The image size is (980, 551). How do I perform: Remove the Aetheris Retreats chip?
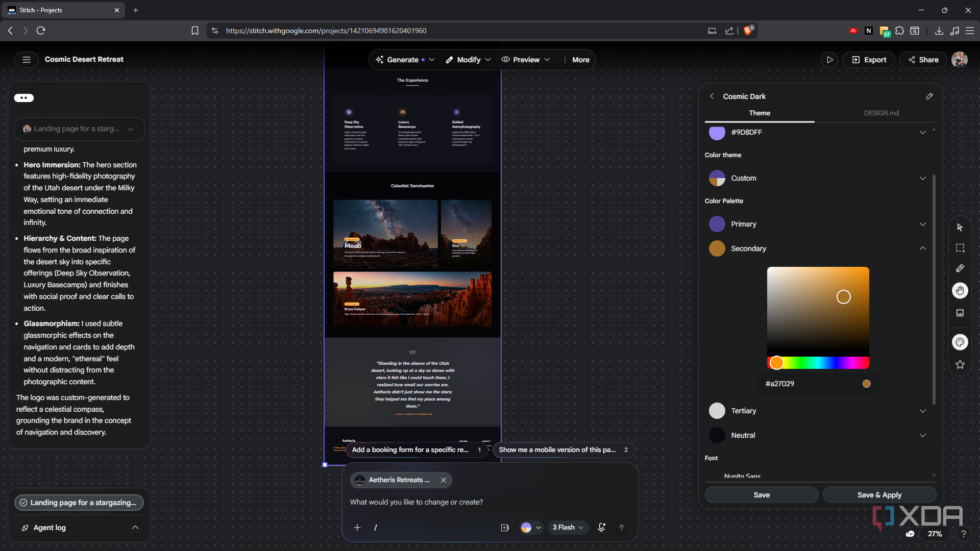point(444,480)
